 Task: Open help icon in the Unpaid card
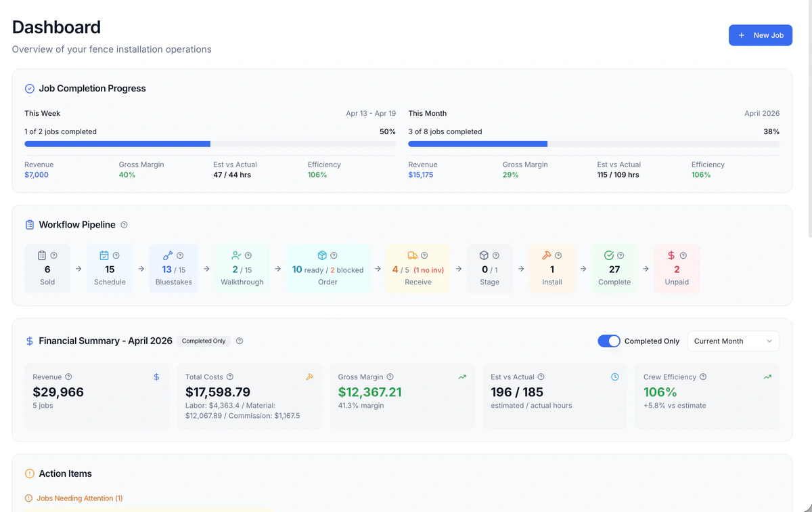pyautogui.click(x=683, y=255)
